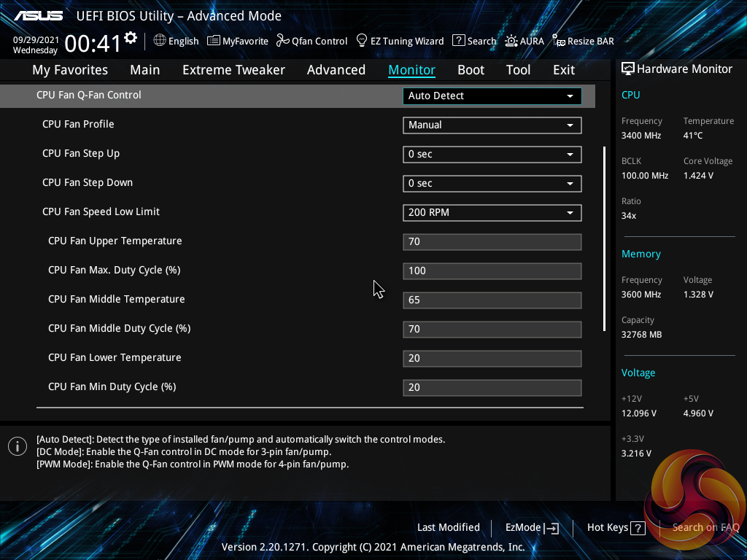
Task: Open CPU Fan Step Up dropdown
Action: pyautogui.click(x=492, y=155)
